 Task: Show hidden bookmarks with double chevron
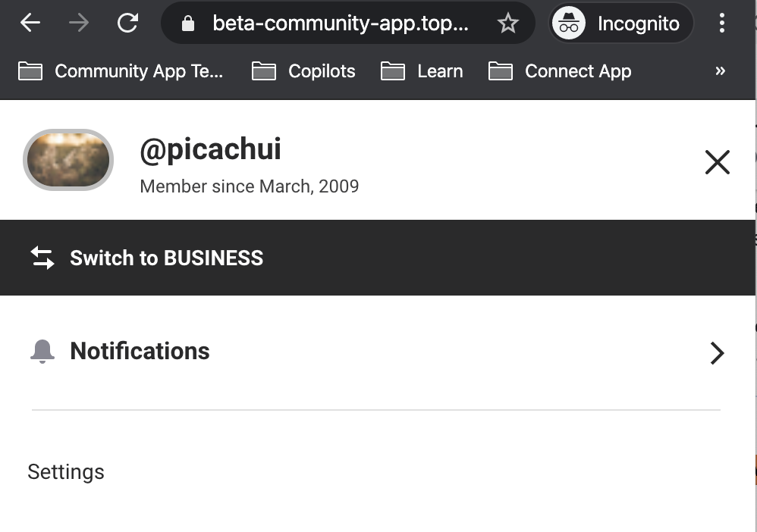click(721, 71)
